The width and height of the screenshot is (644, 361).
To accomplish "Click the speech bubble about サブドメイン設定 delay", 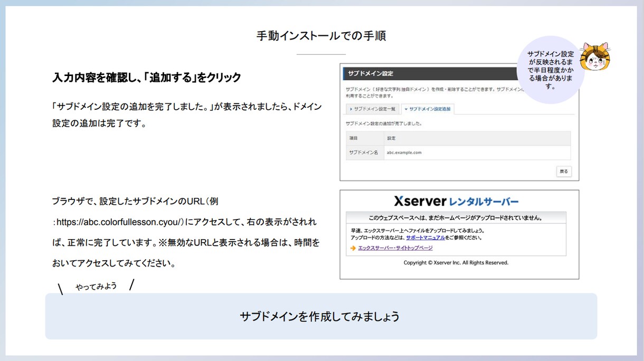I will coord(551,70).
